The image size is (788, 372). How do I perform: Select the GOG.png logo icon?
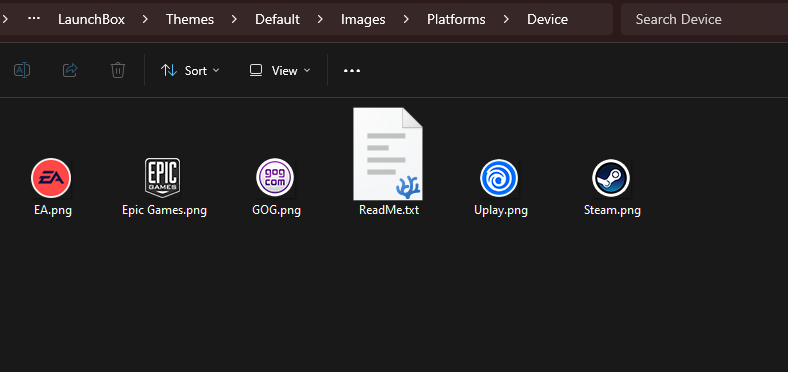coord(275,178)
